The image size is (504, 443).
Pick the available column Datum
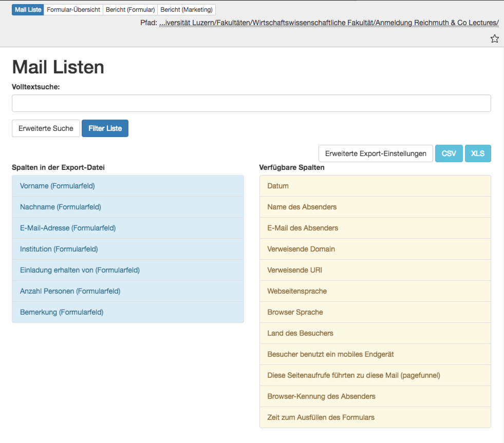coord(375,186)
